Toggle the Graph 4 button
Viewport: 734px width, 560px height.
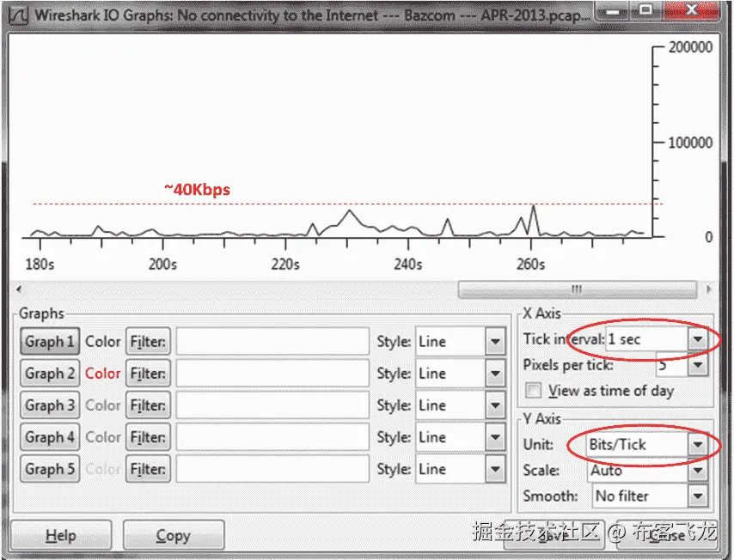tap(50, 437)
